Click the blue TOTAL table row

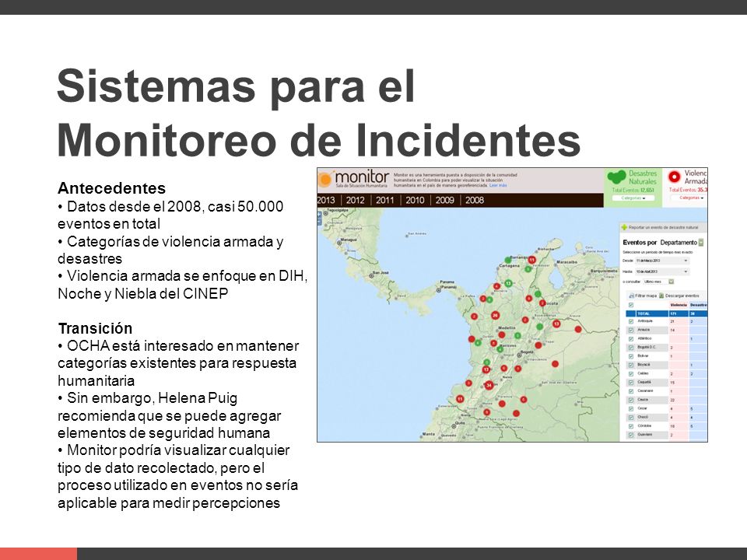(x=667, y=313)
